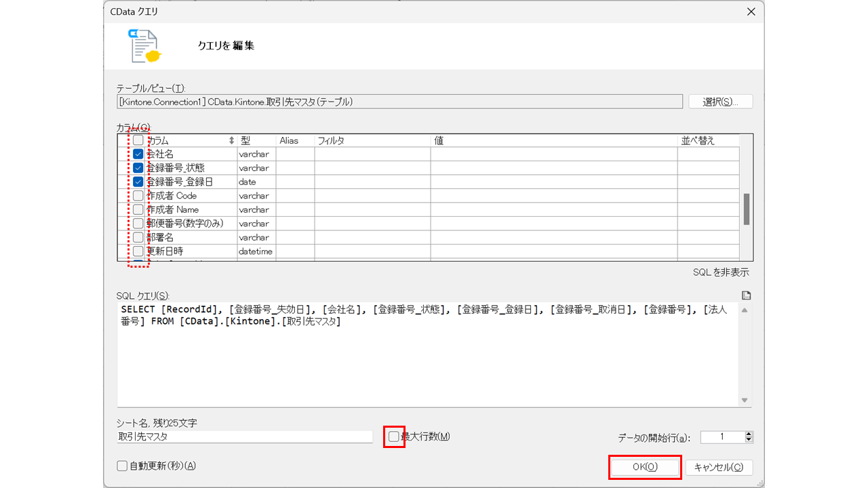Click the フィルタ column header
This screenshot has height=488, width=868.
coord(372,141)
